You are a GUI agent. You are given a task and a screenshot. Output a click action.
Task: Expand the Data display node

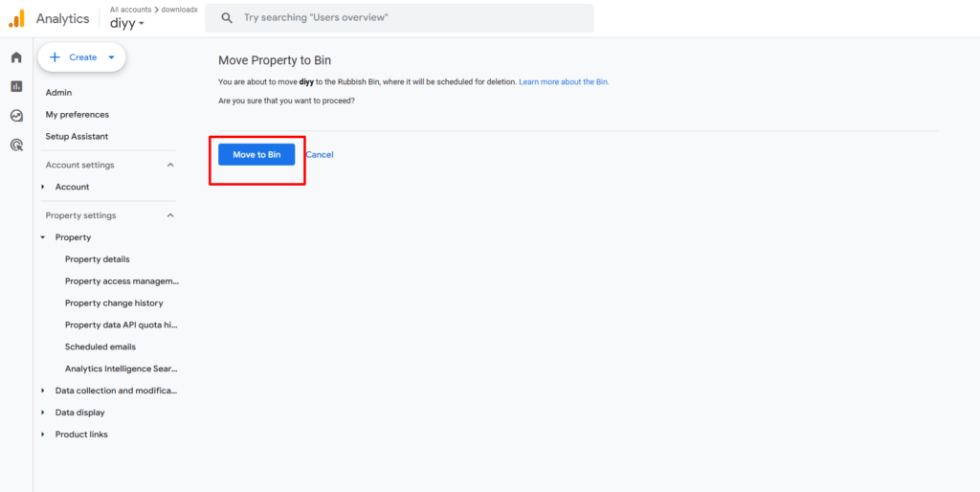43,413
